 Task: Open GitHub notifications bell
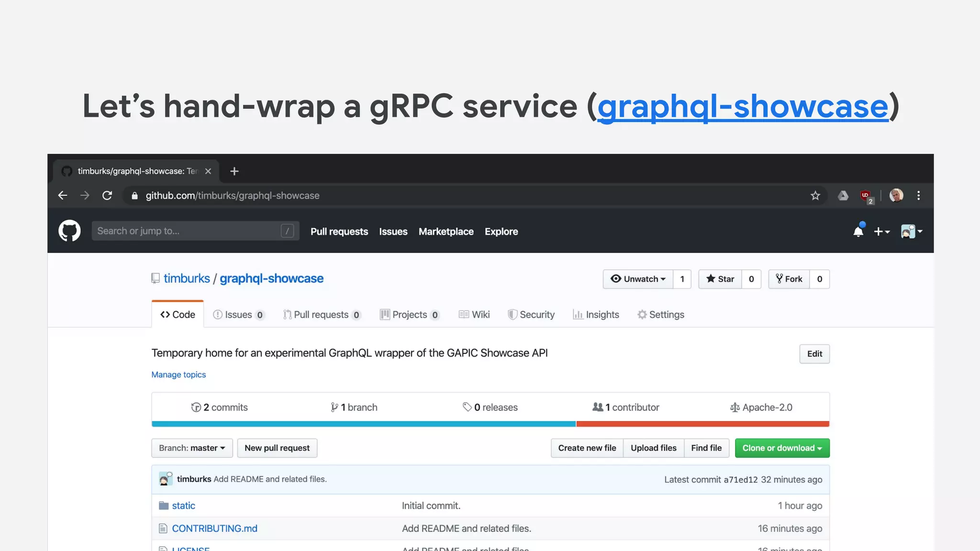click(858, 231)
